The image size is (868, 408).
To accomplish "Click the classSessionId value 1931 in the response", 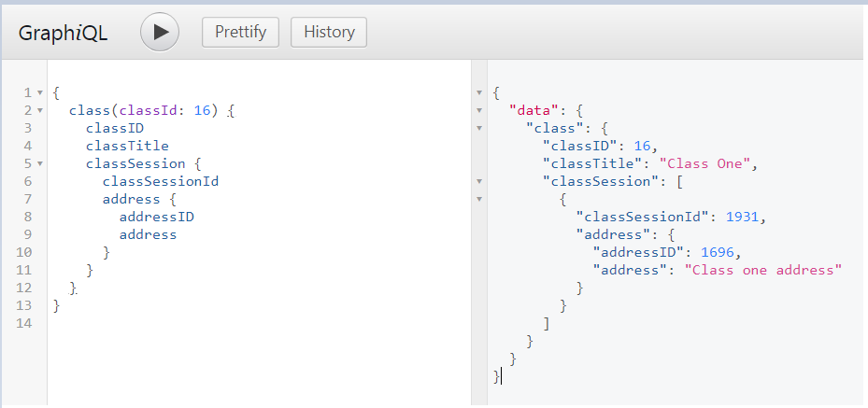I will coord(744,217).
